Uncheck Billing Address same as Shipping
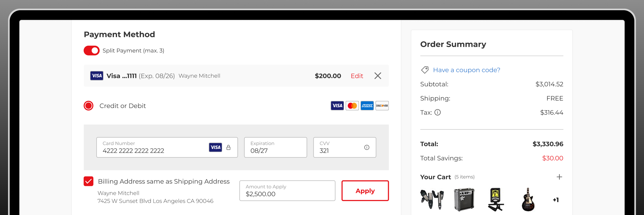This screenshot has height=215, width=644. (89, 181)
